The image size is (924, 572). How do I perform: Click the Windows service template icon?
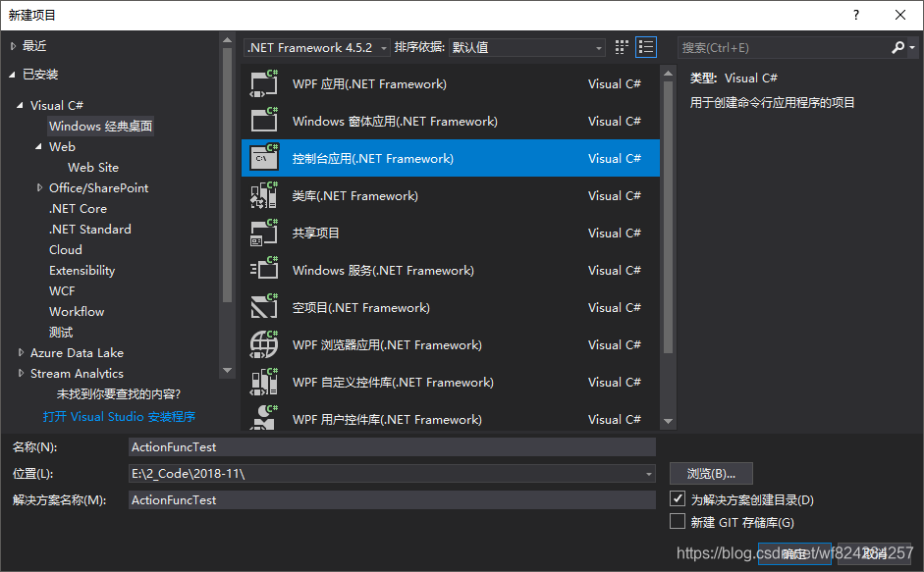pos(263,270)
